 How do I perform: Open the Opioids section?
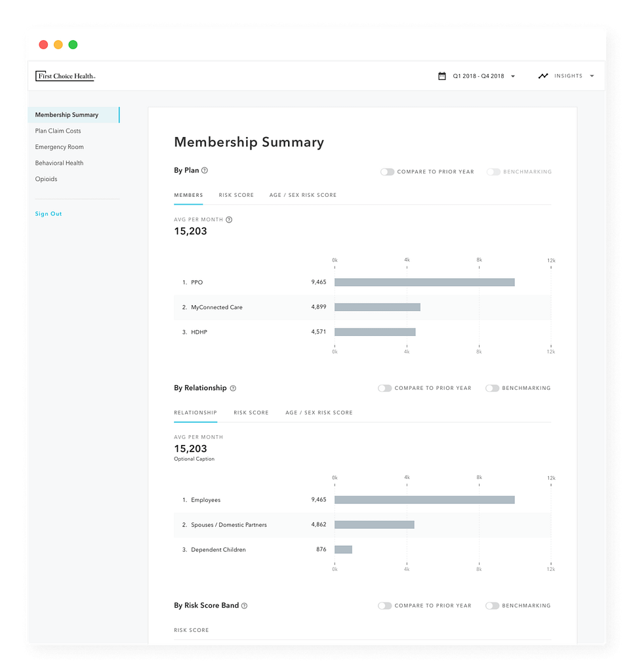coord(47,178)
